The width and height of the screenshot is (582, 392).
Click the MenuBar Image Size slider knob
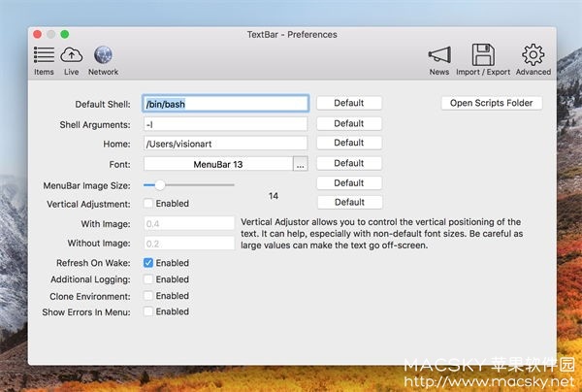point(160,185)
